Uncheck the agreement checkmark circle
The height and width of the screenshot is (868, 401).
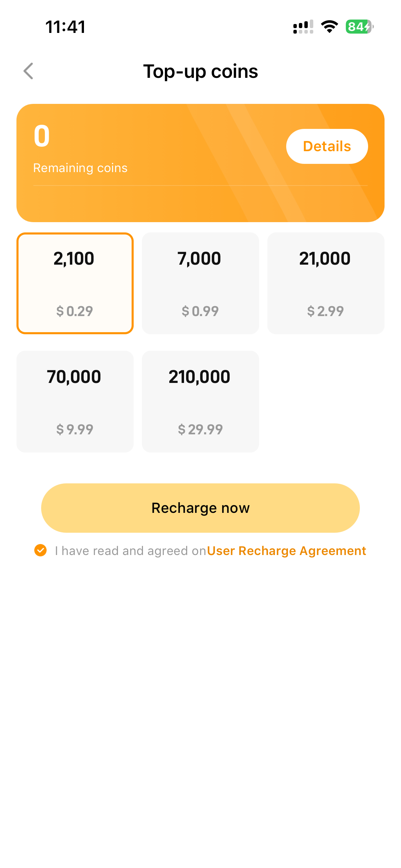click(x=40, y=550)
